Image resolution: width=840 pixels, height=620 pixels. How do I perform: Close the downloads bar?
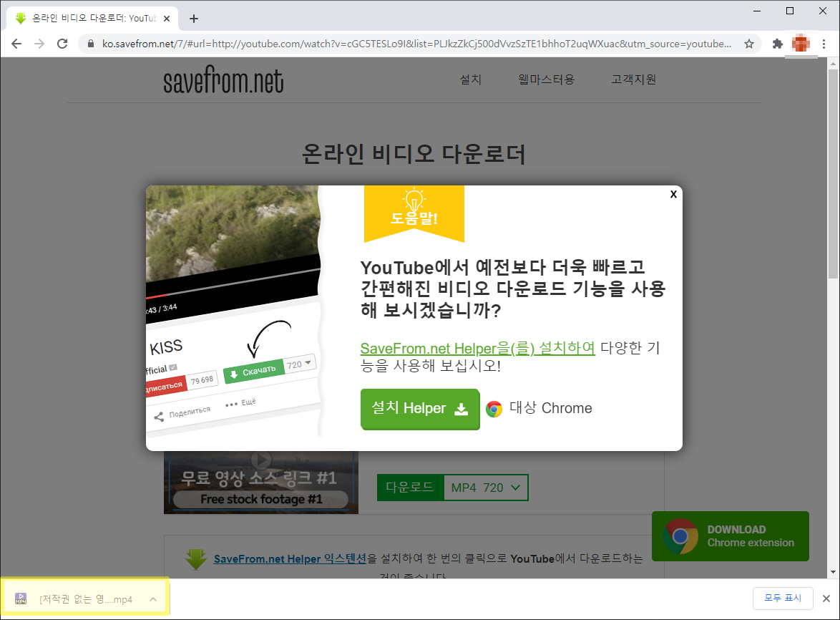point(826,599)
